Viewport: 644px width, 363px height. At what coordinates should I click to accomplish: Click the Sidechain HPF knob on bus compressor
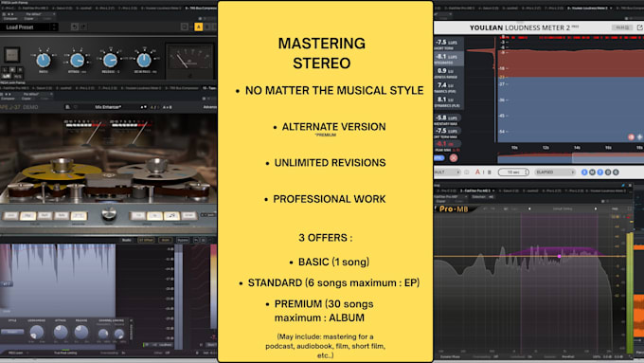[144, 61]
